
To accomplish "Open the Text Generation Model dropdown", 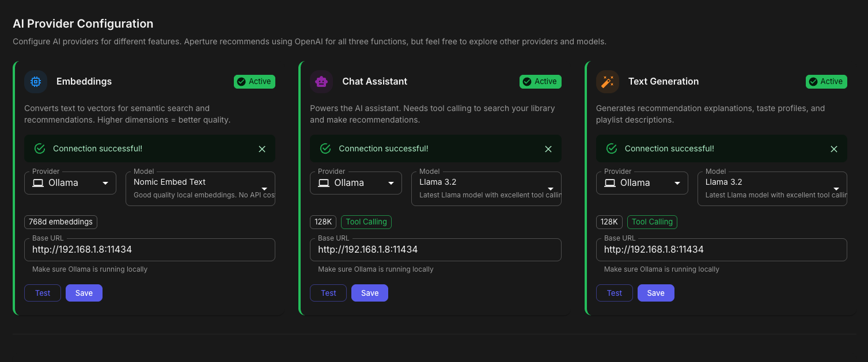I will [772, 188].
